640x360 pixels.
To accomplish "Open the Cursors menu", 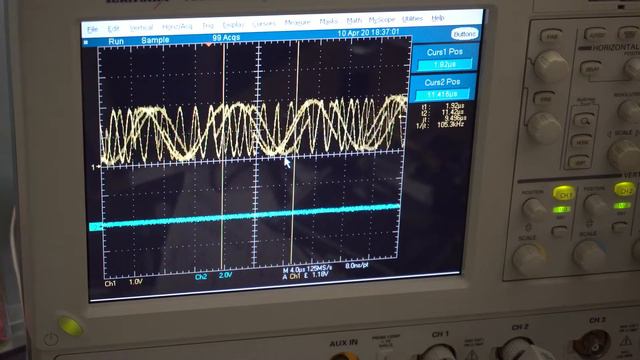I will (264, 24).
